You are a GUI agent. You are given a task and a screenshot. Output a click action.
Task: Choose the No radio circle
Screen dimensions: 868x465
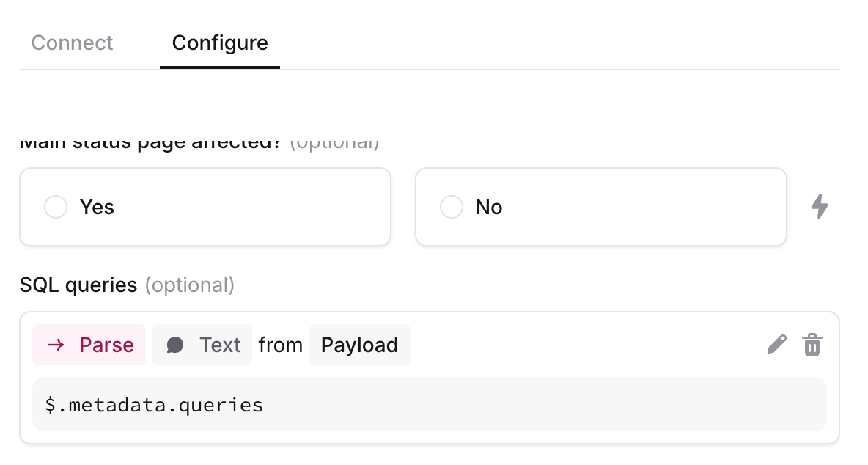click(451, 207)
